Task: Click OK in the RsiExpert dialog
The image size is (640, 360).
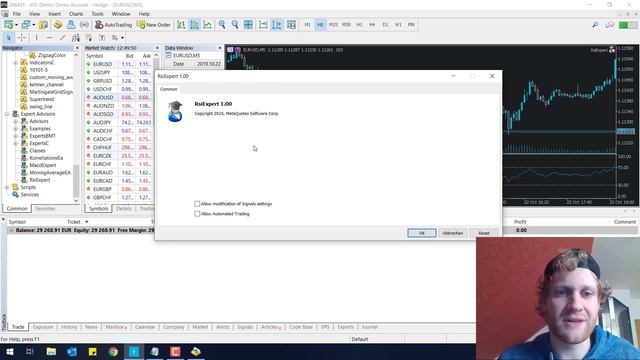Action: [x=422, y=233]
